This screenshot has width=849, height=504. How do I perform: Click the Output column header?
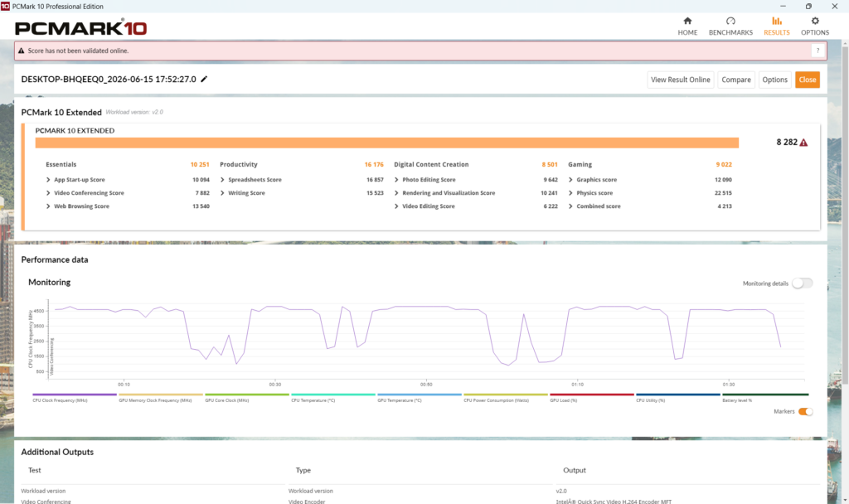[575, 471]
